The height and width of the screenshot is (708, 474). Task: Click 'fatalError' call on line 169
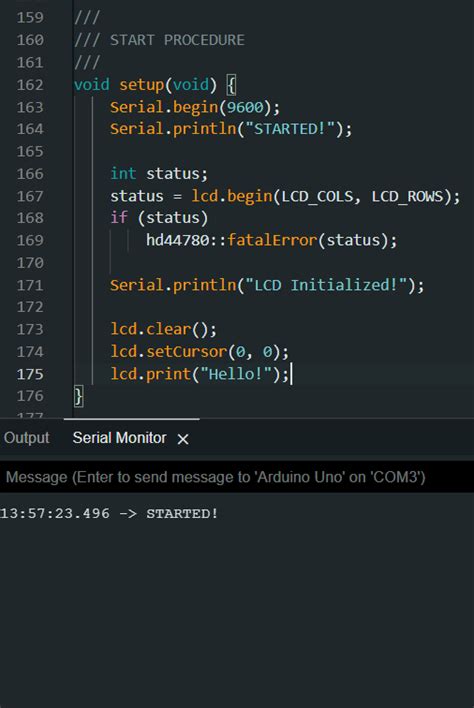[x=272, y=240]
